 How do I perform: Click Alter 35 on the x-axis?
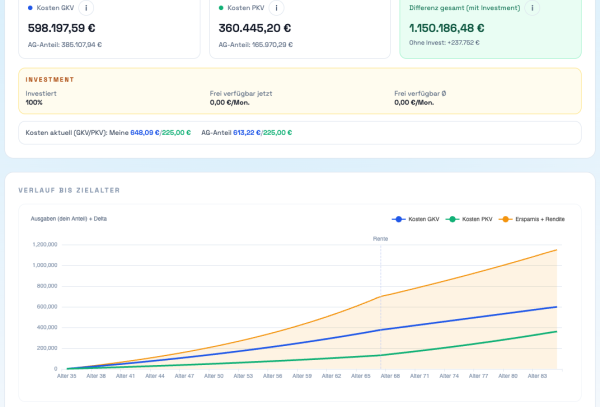pyautogui.click(x=67, y=376)
